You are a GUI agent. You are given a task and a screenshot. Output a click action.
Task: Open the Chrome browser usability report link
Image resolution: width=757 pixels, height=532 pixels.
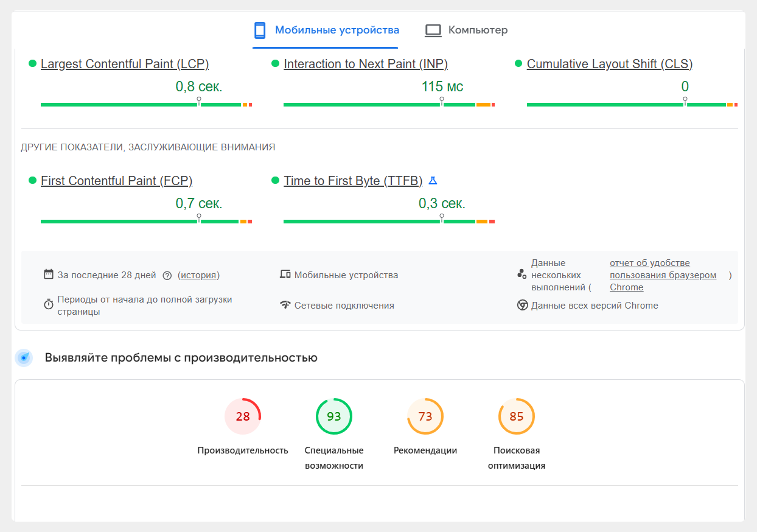pyautogui.click(x=663, y=274)
